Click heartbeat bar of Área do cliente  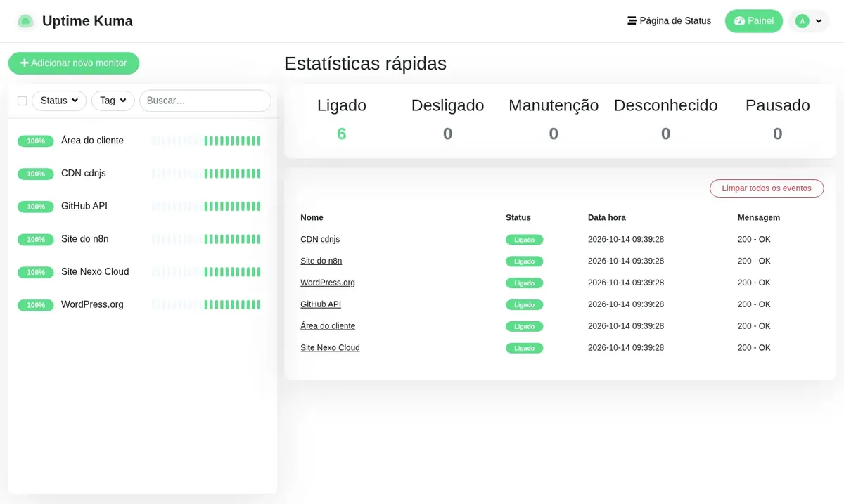tap(206, 141)
